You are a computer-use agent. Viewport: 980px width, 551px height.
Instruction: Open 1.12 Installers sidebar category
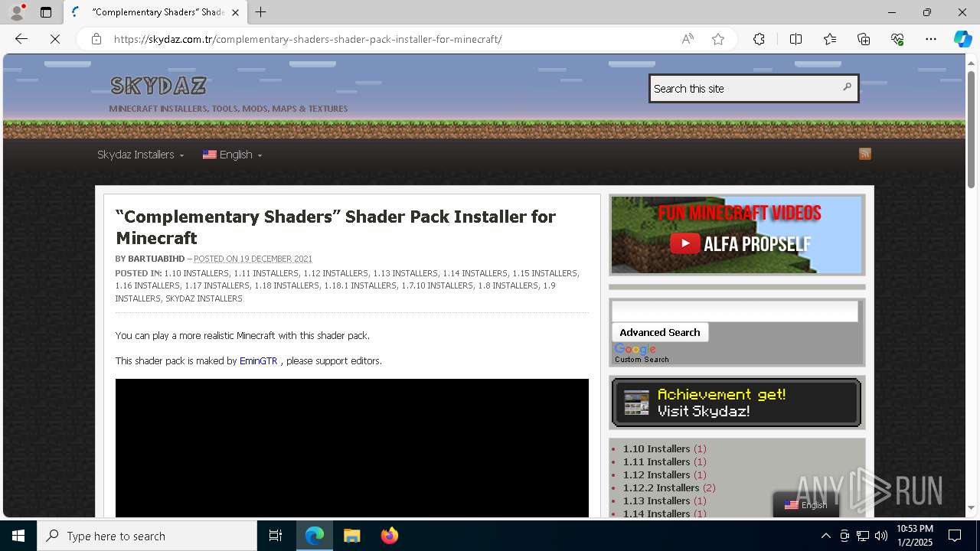[657, 474]
